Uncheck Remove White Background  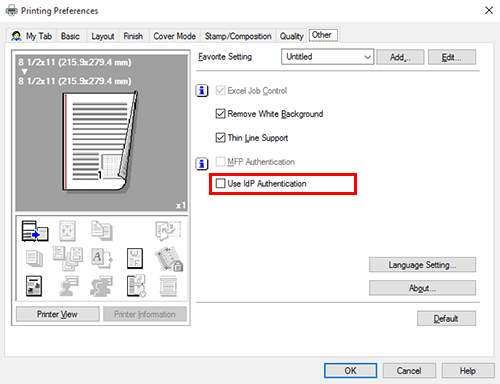coord(220,114)
